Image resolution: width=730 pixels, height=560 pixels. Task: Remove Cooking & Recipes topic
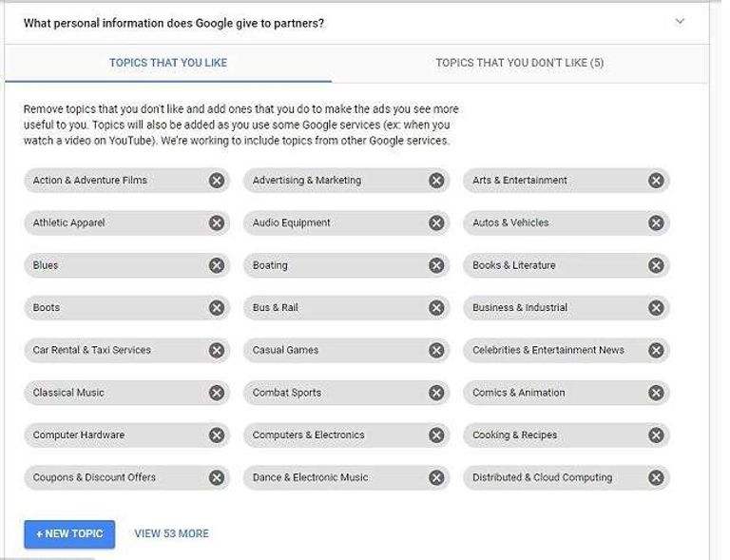656,435
